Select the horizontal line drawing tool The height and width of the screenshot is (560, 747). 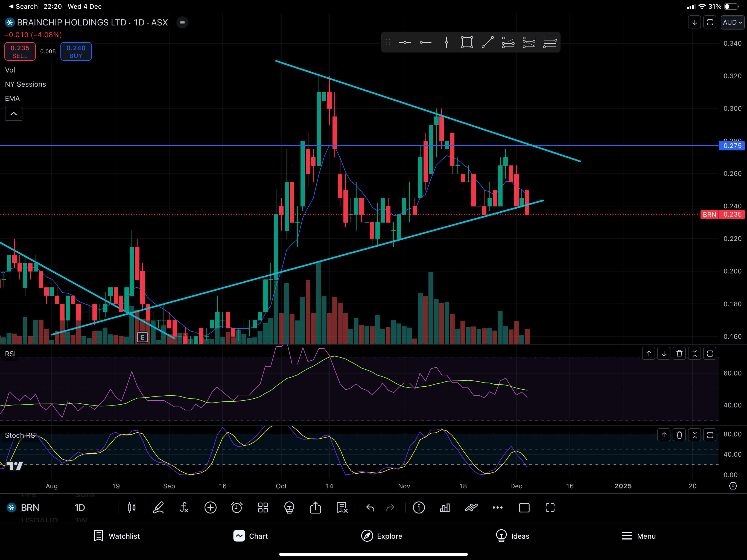(x=405, y=43)
